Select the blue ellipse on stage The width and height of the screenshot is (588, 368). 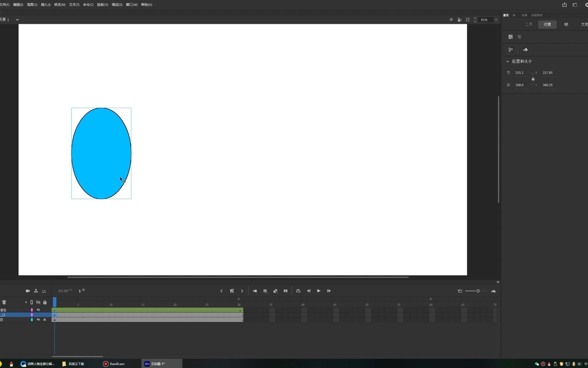(101, 153)
